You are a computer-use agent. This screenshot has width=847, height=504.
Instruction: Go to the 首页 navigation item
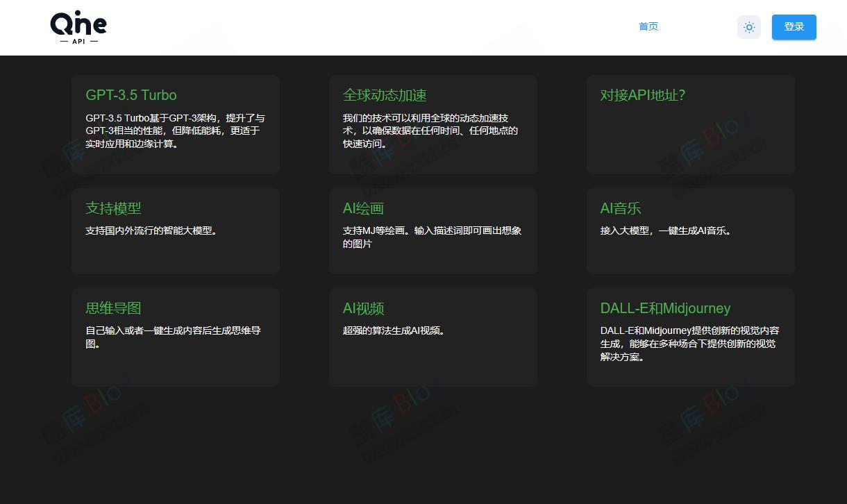tap(648, 26)
